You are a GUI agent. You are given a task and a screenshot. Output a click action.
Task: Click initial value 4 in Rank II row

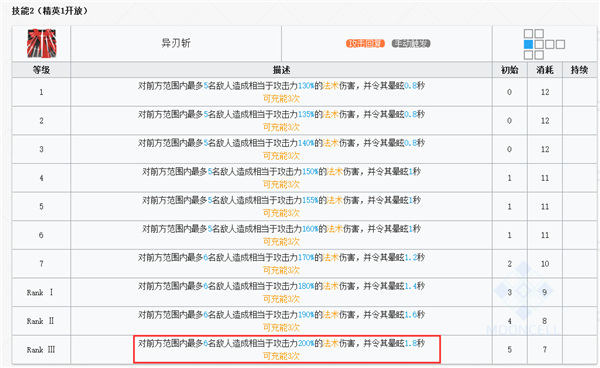[509, 321]
